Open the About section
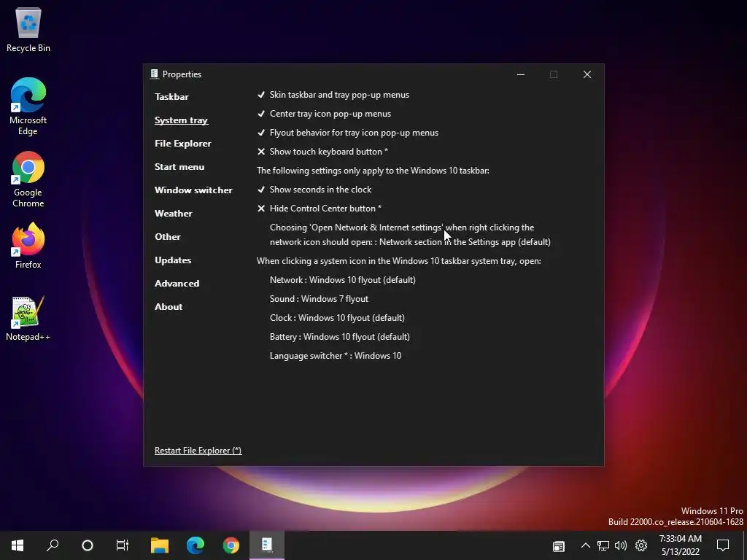The width and height of the screenshot is (747, 560). click(169, 307)
